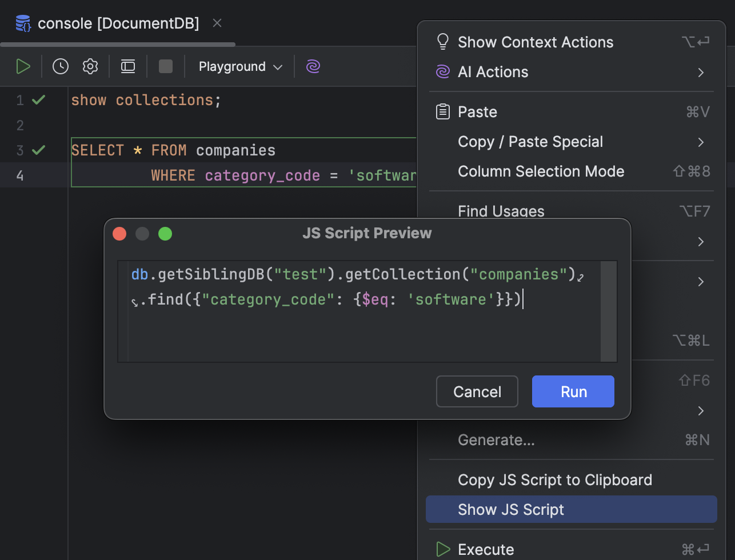Open query history via the clock icon
735x560 pixels.
[60, 66]
